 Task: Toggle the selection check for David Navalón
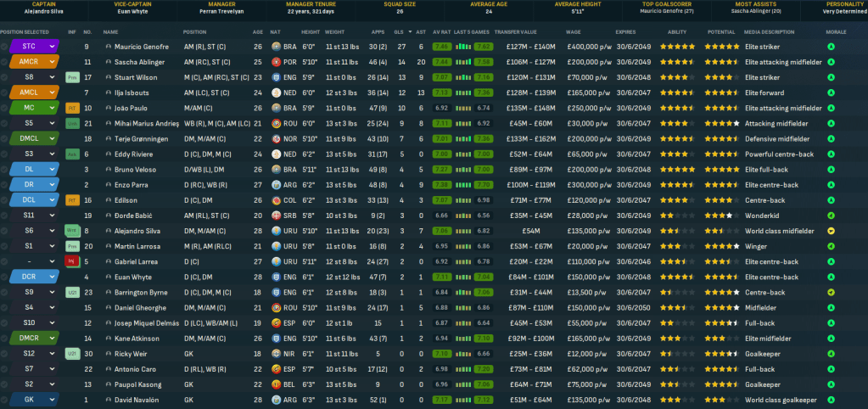tap(4, 399)
